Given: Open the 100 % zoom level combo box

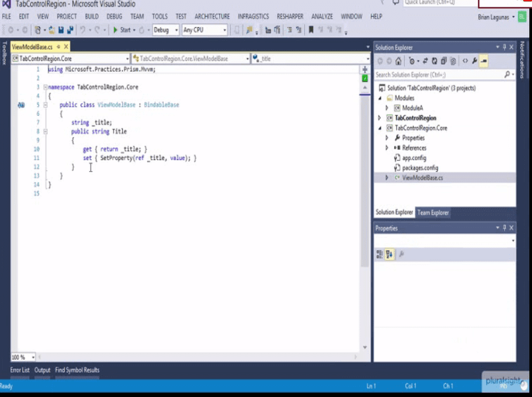Looking at the screenshot, I should 23,357.
